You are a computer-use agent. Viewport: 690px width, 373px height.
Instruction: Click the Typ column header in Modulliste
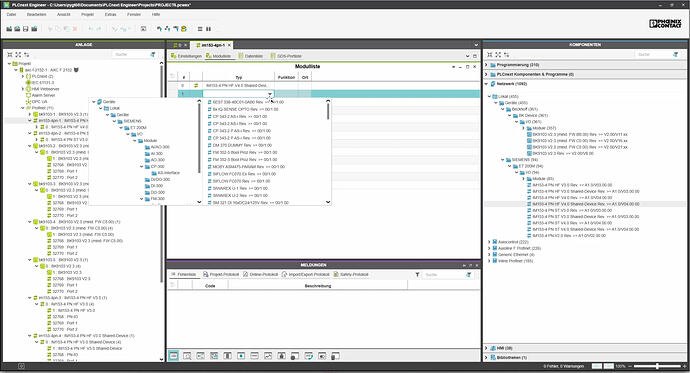pyautogui.click(x=239, y=77)
